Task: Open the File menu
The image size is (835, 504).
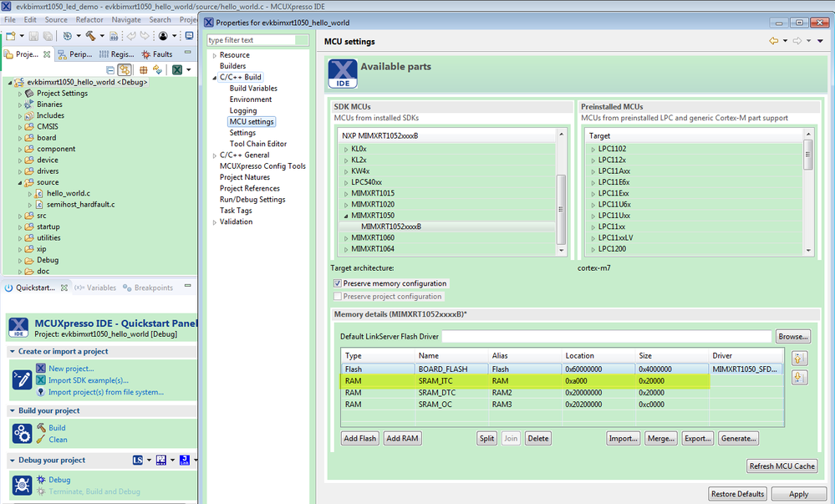Action: (10, 20)
